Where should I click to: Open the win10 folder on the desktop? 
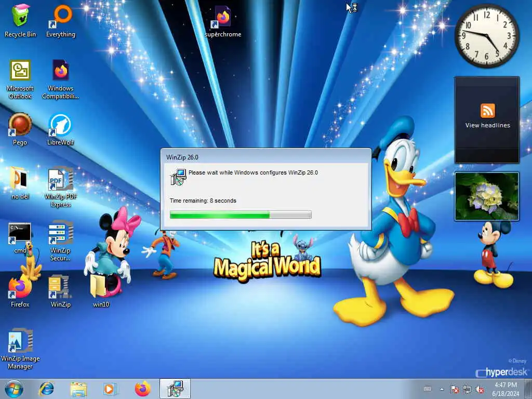point(101,291)
